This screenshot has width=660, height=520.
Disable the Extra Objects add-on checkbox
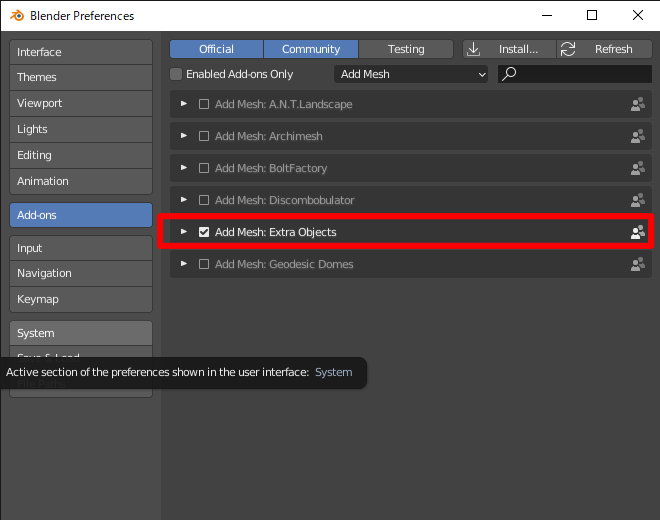pyautogui.click(x=204, y=232)
